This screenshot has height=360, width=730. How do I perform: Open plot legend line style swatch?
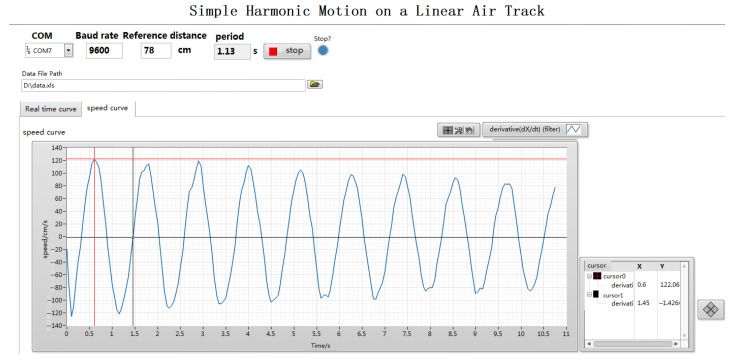click(575, 129)
